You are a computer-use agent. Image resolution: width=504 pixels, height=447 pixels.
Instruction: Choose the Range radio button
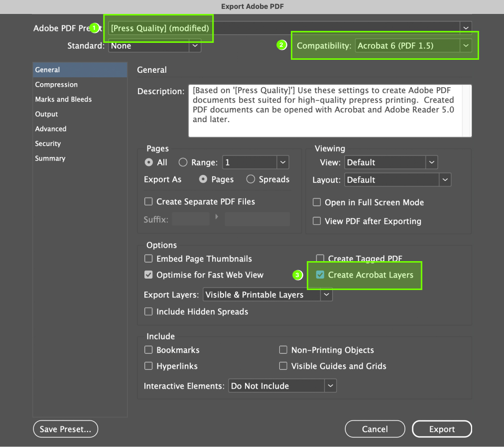tap(183, 162)
